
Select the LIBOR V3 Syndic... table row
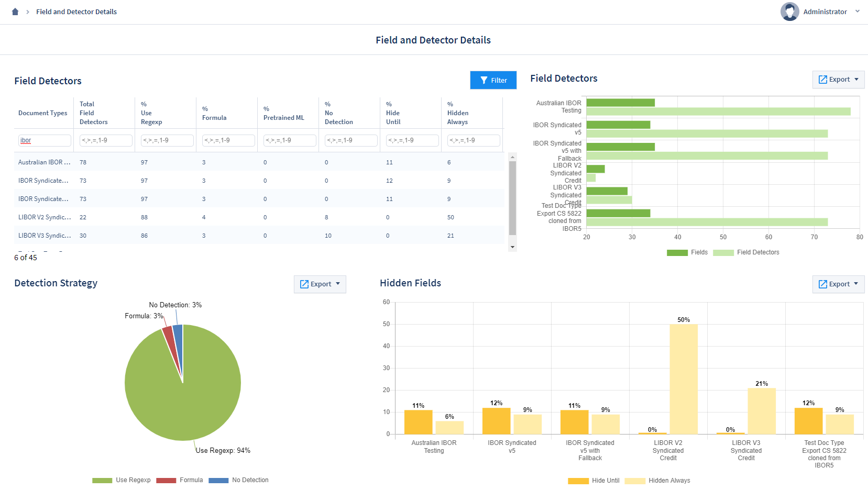[259, 236]
